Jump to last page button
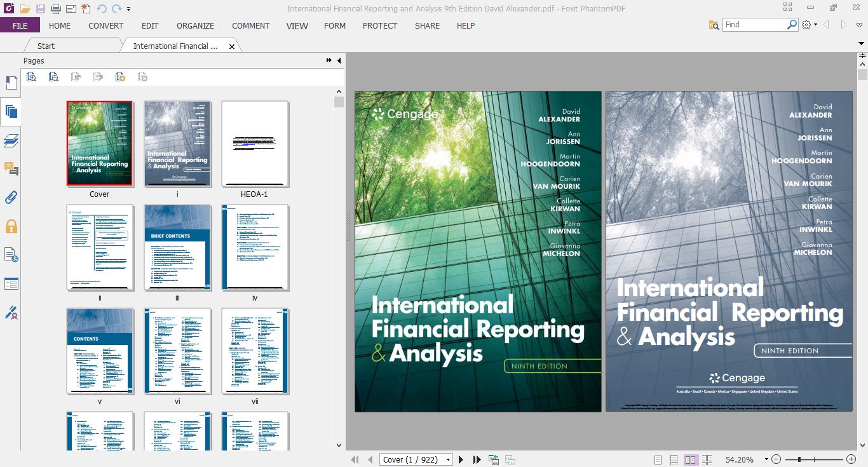The image size is (868, 467). point(477,459)
